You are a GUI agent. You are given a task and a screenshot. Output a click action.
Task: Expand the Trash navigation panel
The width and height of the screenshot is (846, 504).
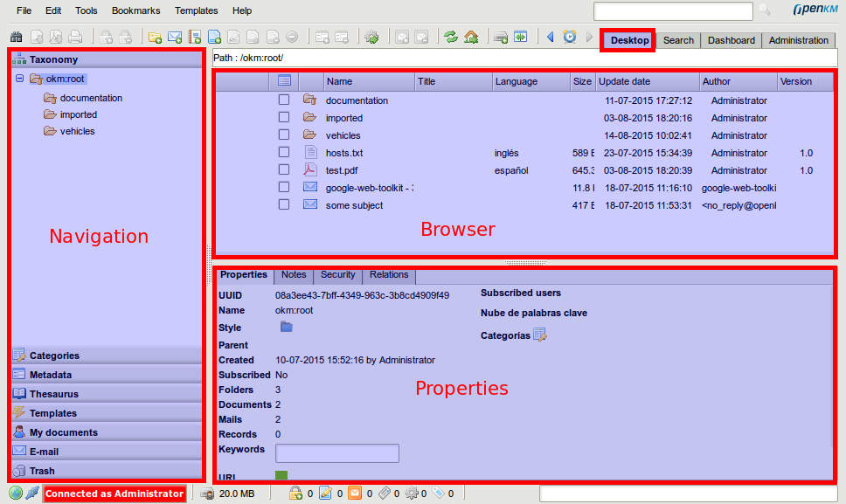107,471
